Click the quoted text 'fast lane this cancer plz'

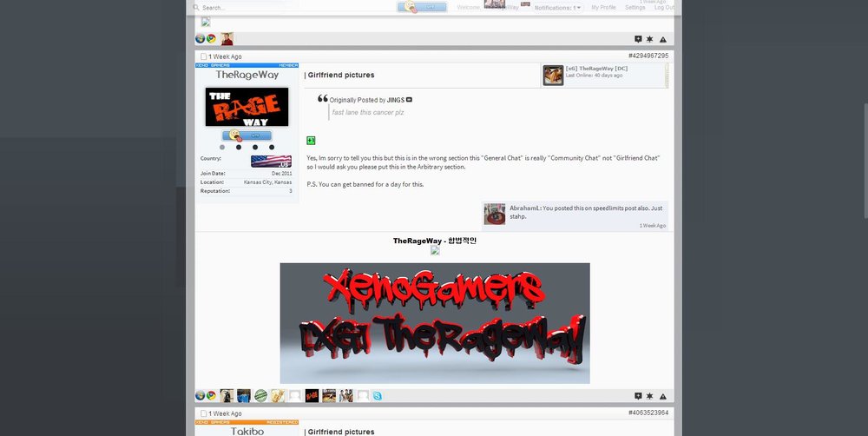(367, 112)
